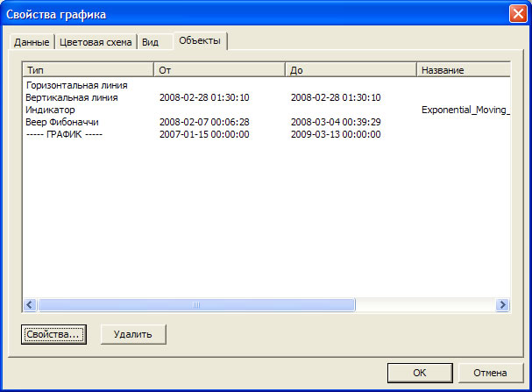Select the Индикатор list entry
The height and width of the screenshot is (392, 532).
click(x=51, y=110)
